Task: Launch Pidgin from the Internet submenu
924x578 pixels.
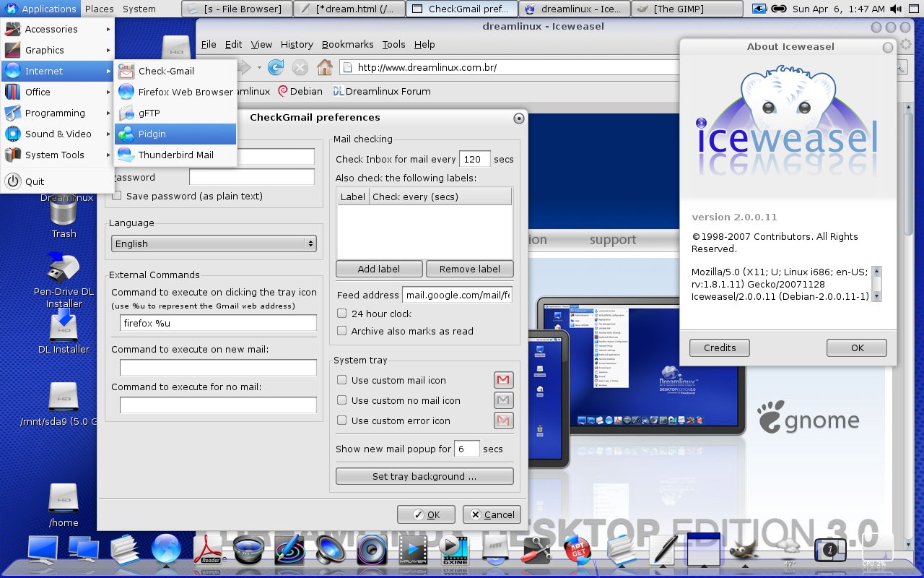Action: [x=175, y=134]
